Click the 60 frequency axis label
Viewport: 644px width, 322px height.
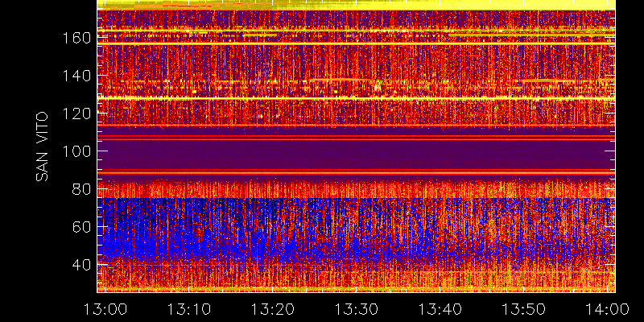coord(81,227)
